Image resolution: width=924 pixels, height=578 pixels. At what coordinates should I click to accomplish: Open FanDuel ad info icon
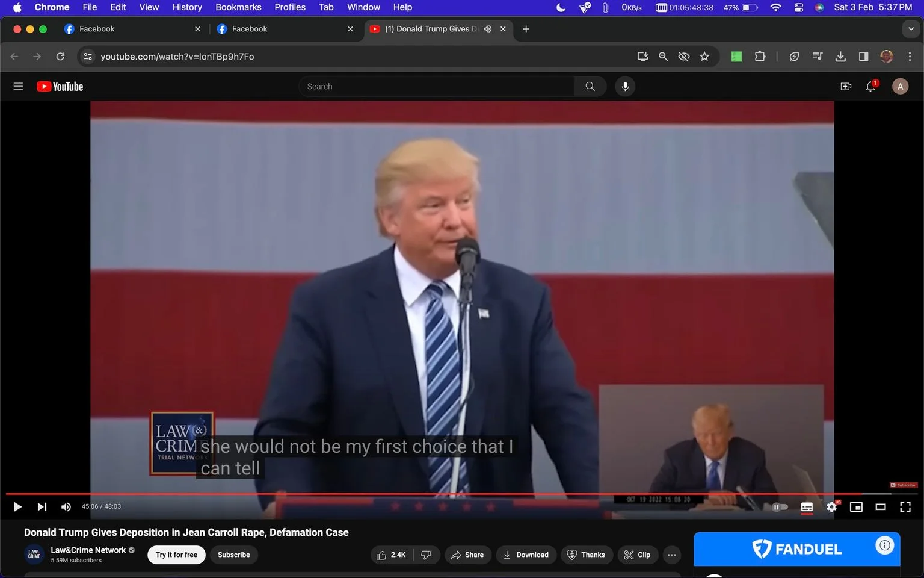point(884,545)
